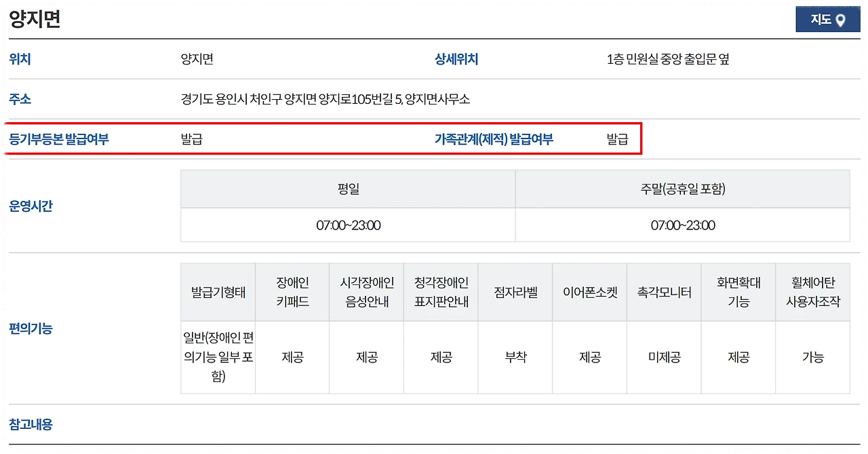Click the 07:00~23:00 weekday time cell
Image resolution: width=868 pixels, height=454 pixels.
click(x=348, y=225)
